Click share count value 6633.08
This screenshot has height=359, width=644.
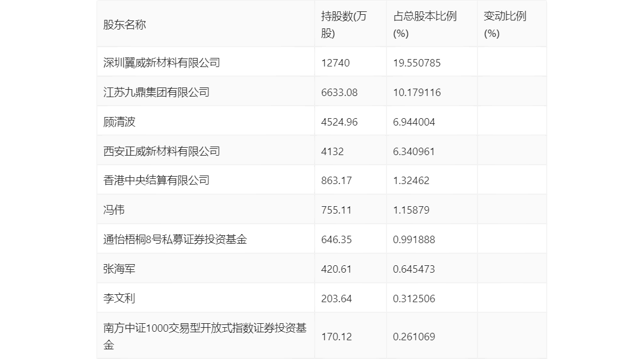(x=339, y=93)
